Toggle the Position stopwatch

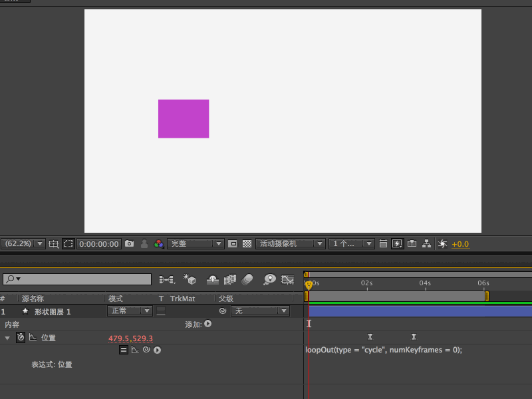coord(21,337)
